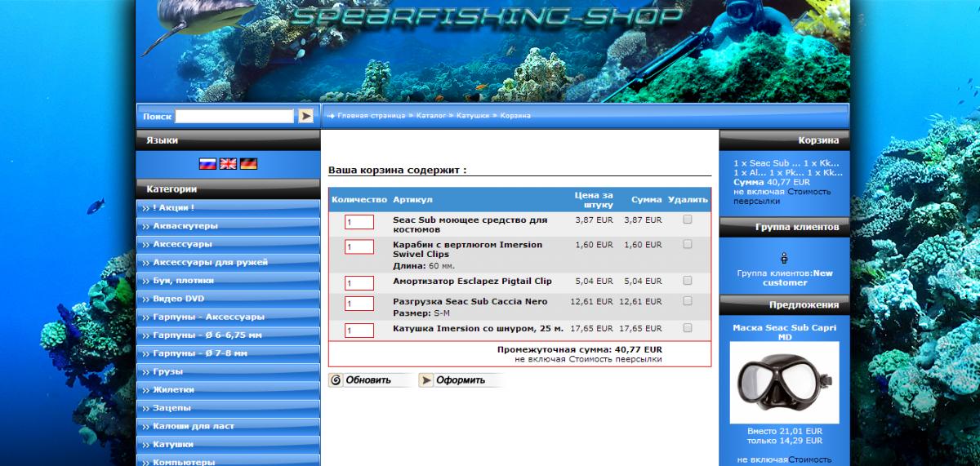The height and width of the screenshot is (466, 980).
Task: Open the ! Акции ! category
Action: (x=173, y=208)
